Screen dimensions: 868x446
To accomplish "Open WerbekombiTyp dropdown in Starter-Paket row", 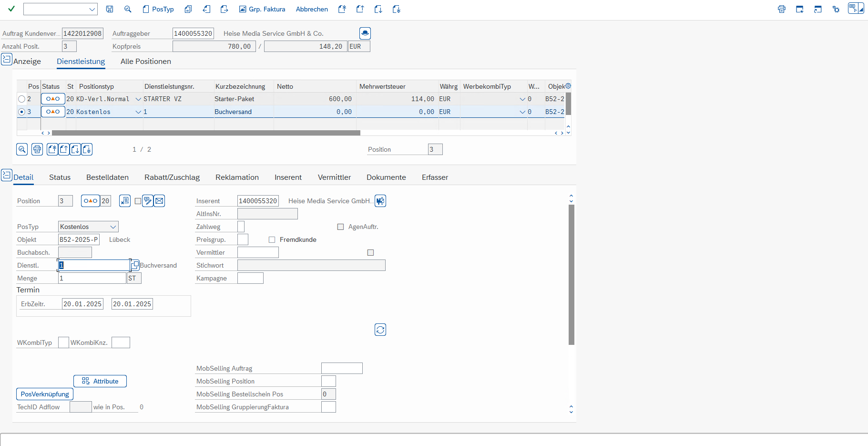I will tap(522, 99).
